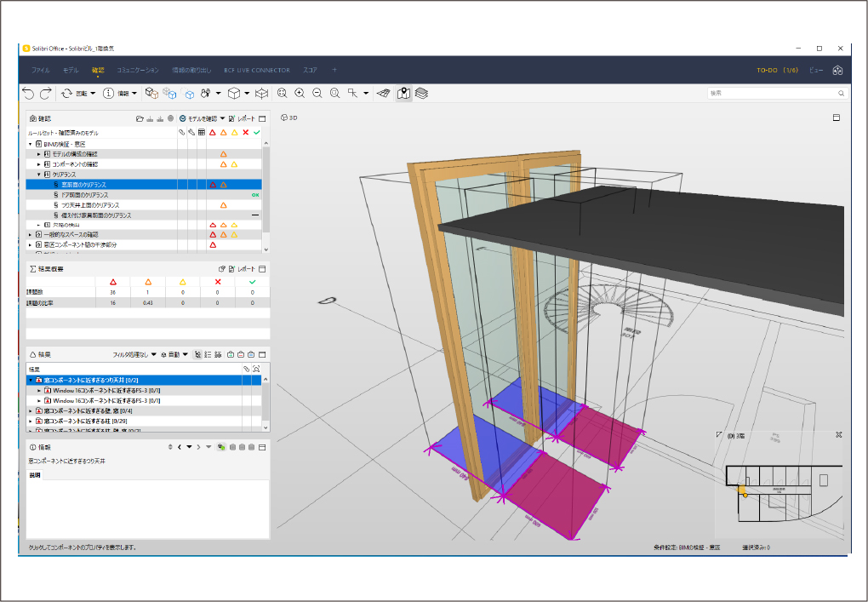The width and height of the screenshot is (868, 602).
Task: Toggle the red critical severity filter in 確認 header
Action: 213,132
